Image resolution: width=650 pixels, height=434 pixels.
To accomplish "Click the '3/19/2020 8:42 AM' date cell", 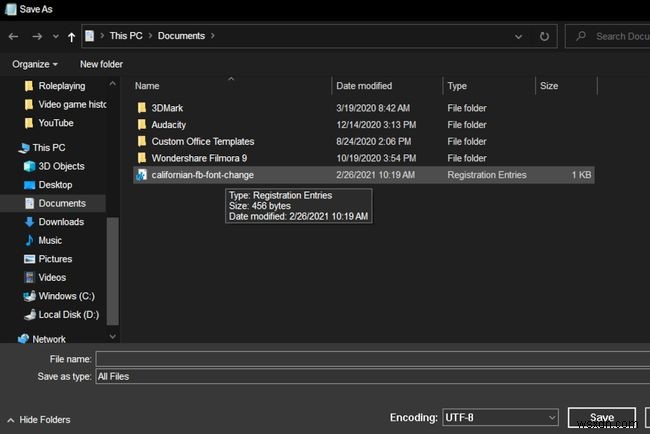I will (373, 108).
